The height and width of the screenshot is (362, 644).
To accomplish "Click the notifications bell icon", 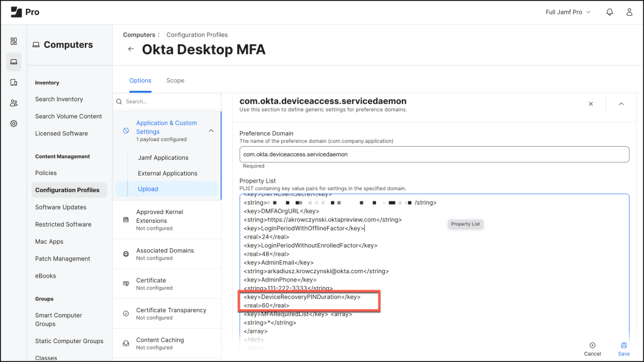I will pyautogui.click(x=609, y=13).
